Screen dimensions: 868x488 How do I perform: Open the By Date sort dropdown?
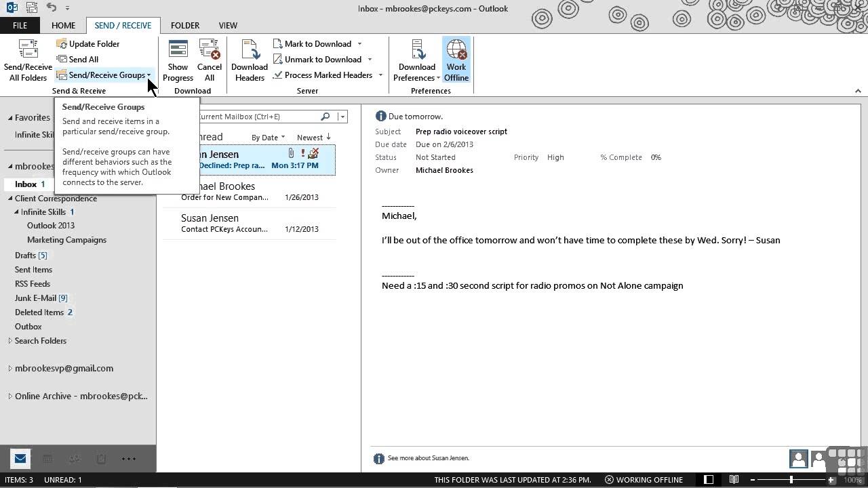pyautogui.click(x=268, y=137)
